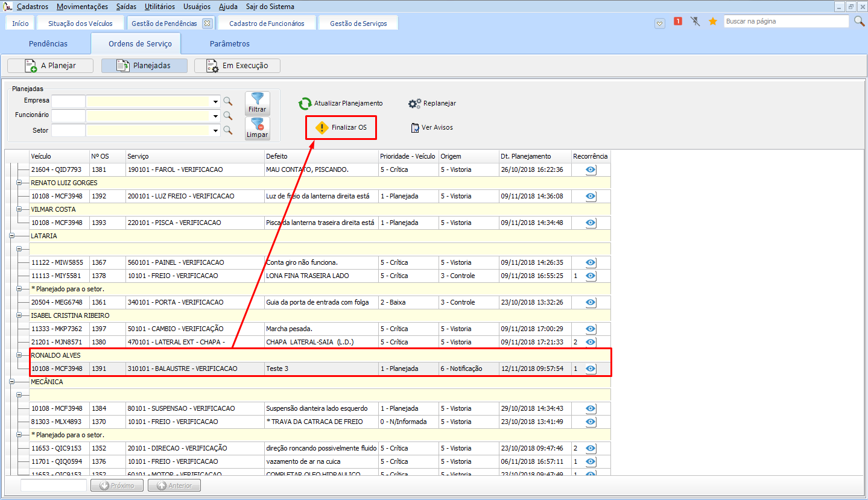Click the Atualizar Planejamento refresh icon
The width and height of the screenshot is (868, 500).
point(305,104)
